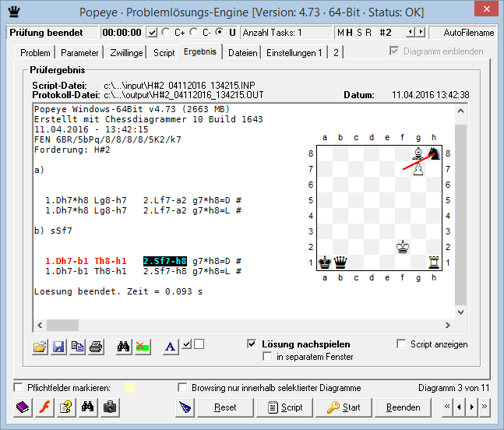This screenshot has width=504, height=430.
Task: Click the black knight on h8
Action: click(x=434, y=153)
